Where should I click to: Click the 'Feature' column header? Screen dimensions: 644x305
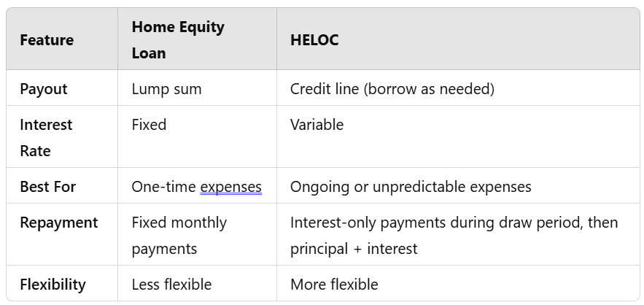47,40
